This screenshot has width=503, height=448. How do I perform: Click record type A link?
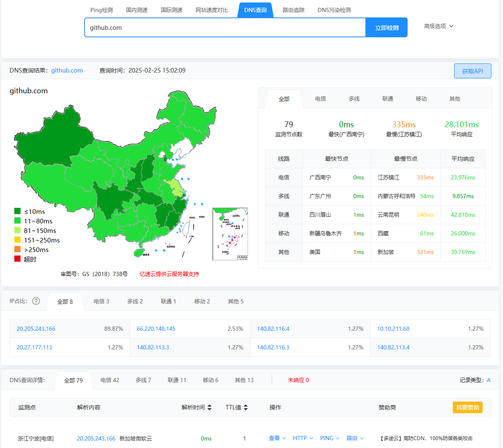pyautogui.click(x=488, y=380)
